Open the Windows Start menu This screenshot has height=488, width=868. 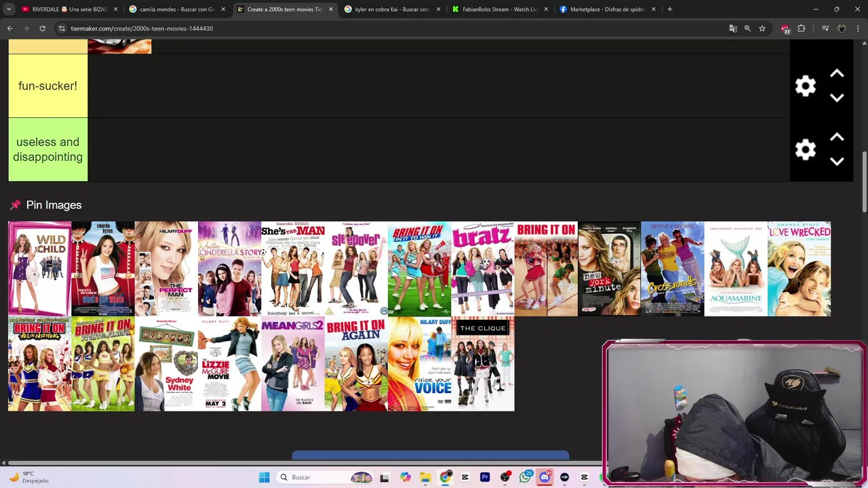point(264,477)
